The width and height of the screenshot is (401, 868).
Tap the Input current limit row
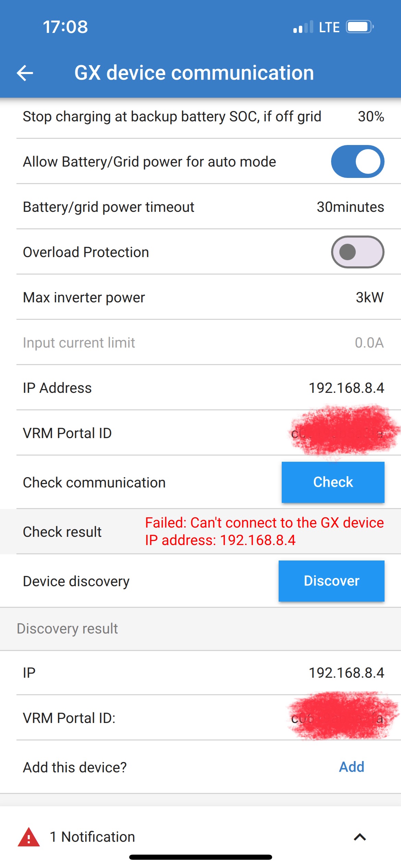pos(204,342)
